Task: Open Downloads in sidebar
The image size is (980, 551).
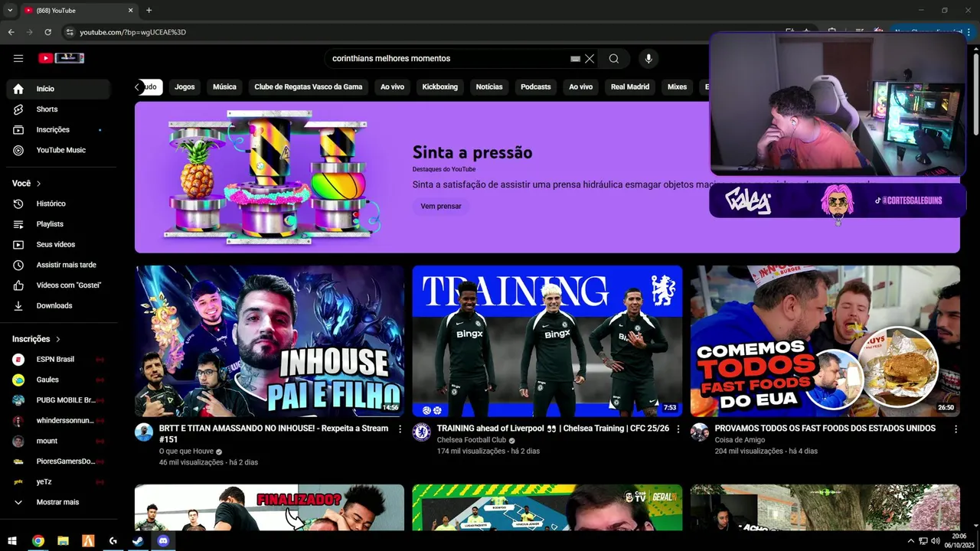Action: [x=58, y=306]
